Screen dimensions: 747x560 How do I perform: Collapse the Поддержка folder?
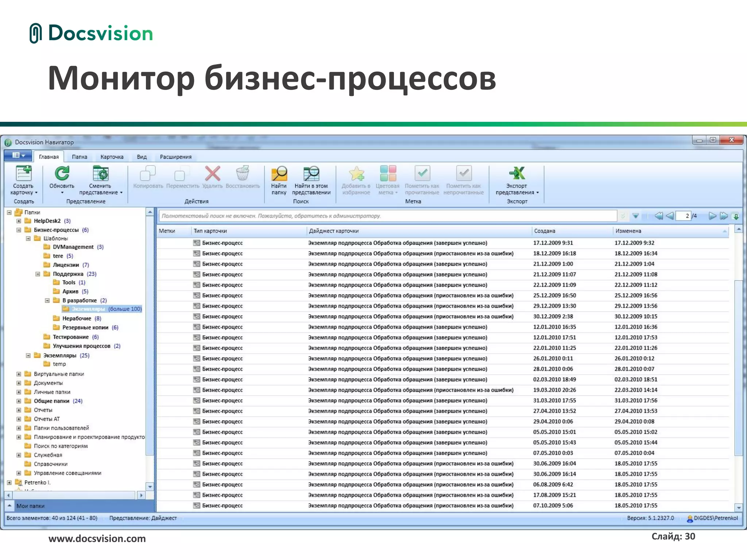coord(38,274)
